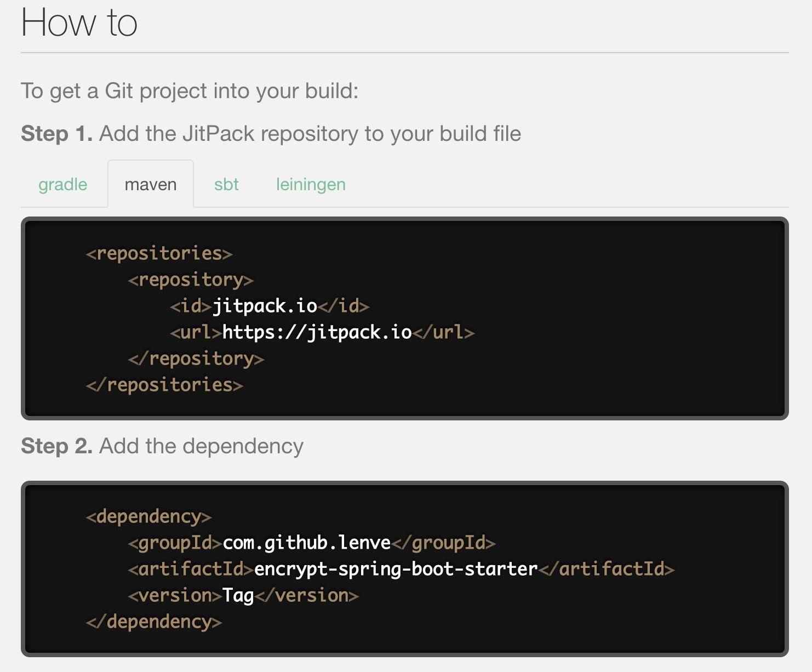Click the Step 2 Add the dependency text

162,446
